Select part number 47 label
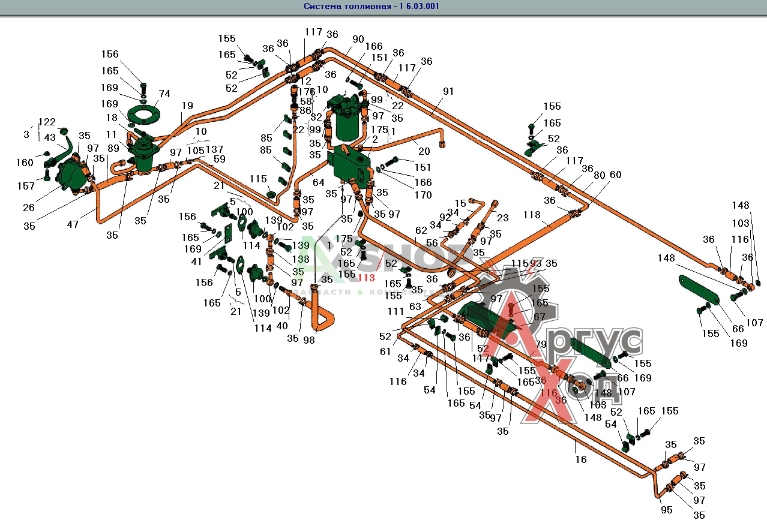Screen dimensions: 767x532 pos(73,224)
